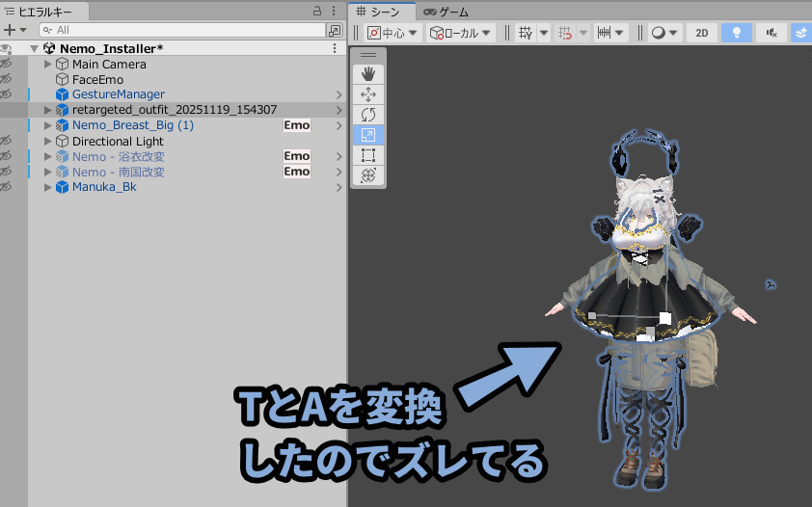This screenshot has width=812, height=507.
Task: Select the Hand view tool
Action: pos(367,74)
